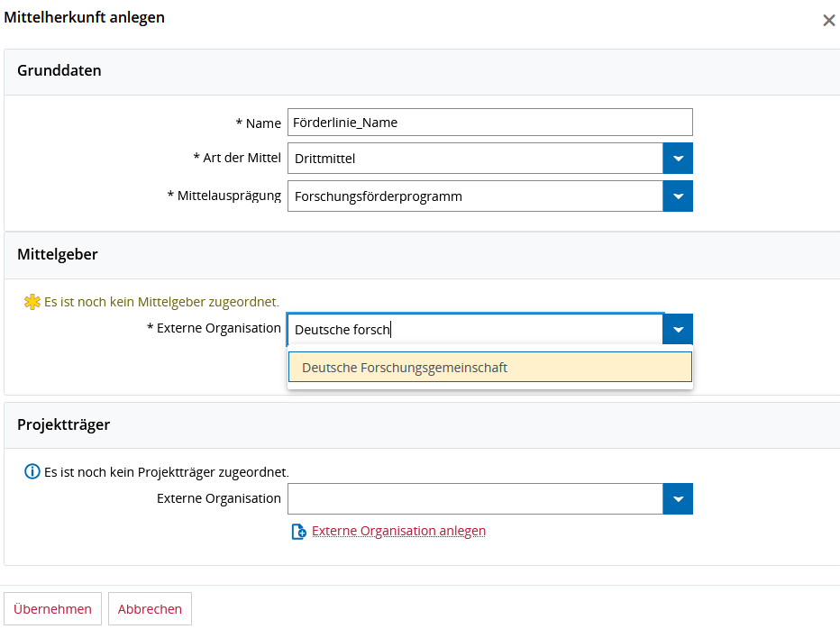The image size is (840, 629).
Task: Focus the Name field containing Förderlinie_Name
Action: (489, 123)
